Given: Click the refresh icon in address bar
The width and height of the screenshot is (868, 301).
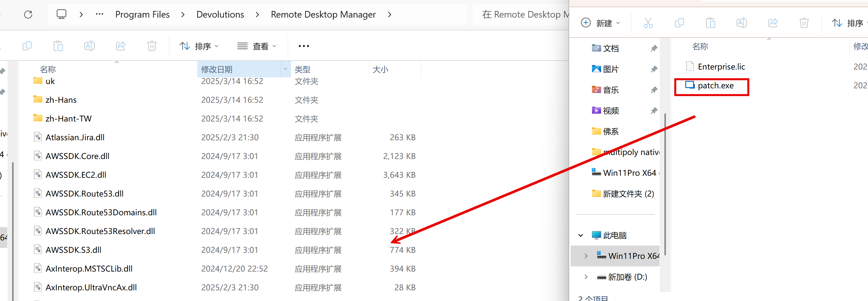Looking at the screenshot, I should [28, 14].
